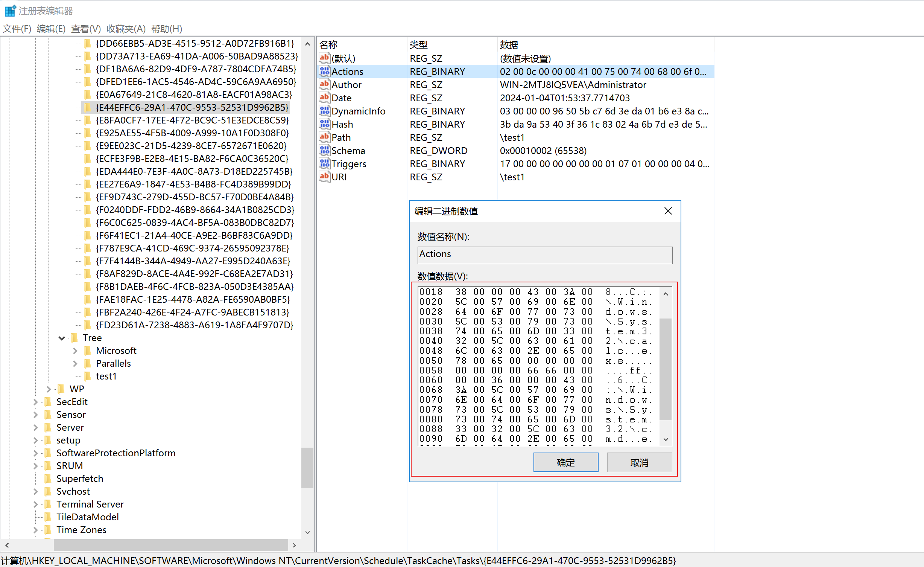924x567 pixels.
Task: Click the Registry Editor app icon in title bar
Action: point(10,11)
